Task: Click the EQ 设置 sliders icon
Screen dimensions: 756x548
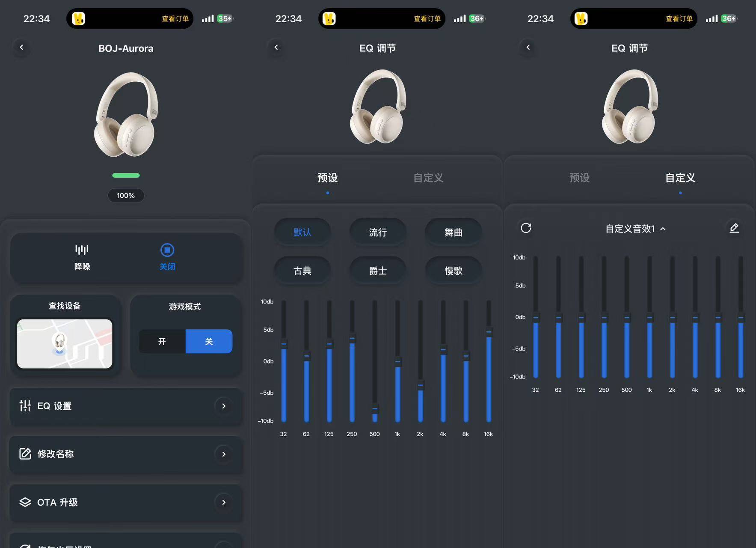Action: (25, 405)
